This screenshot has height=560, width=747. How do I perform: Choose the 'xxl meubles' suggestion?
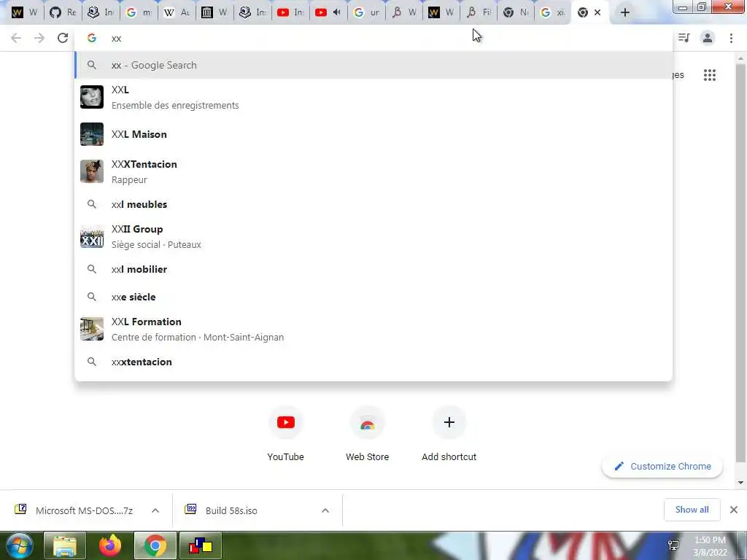coord(373,204)
